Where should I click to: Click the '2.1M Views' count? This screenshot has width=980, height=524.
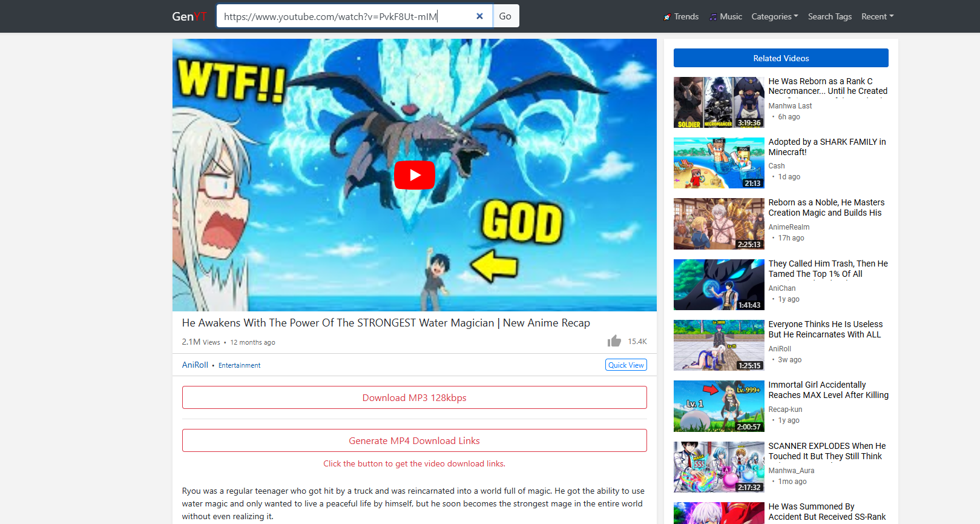(201, 342)
